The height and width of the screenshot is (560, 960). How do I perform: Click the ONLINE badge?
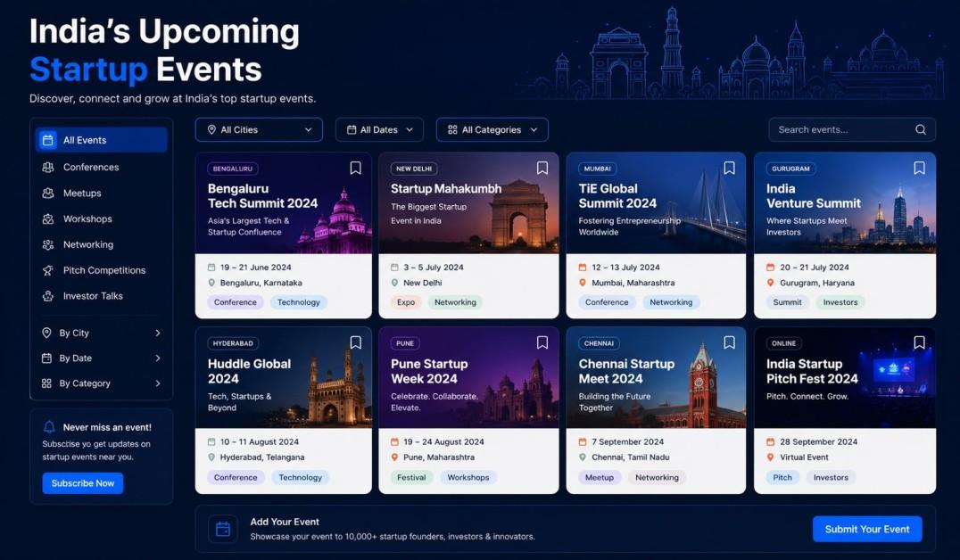click(x=783, y=343)
